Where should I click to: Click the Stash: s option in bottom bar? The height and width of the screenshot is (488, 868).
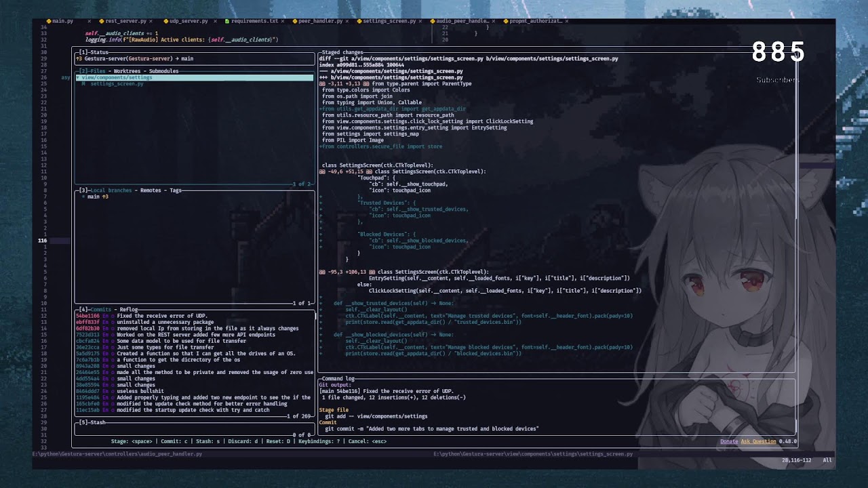click(209, 441)
